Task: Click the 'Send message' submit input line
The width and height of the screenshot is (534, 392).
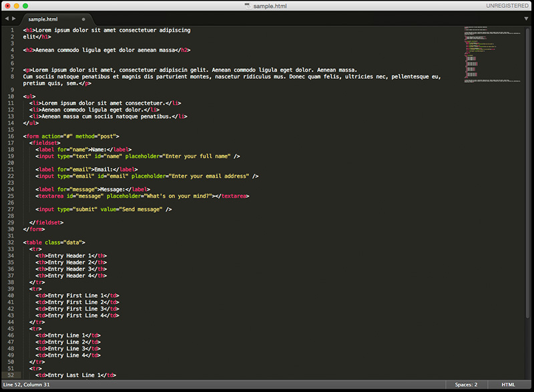Action: point(103,210)
